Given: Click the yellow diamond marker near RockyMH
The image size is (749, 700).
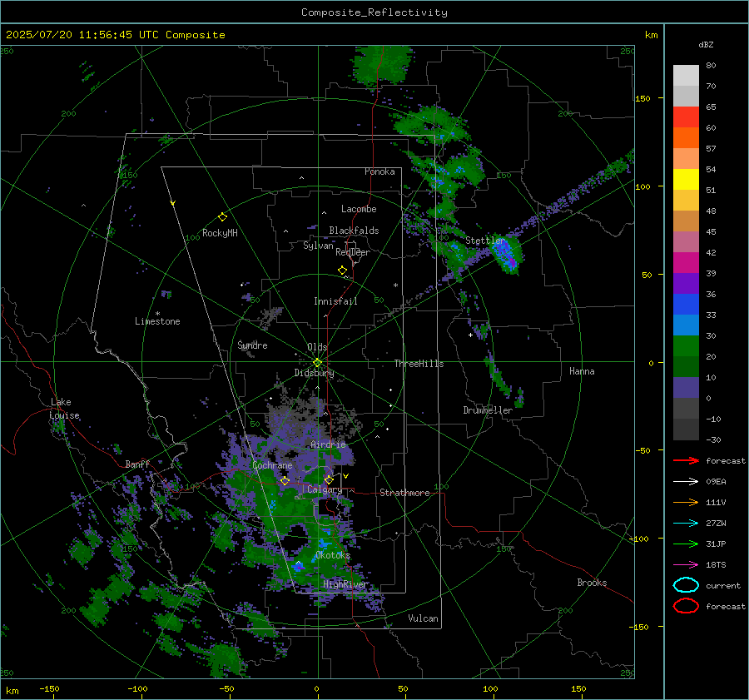Looking at the screenshot, I should coord(222,217).
